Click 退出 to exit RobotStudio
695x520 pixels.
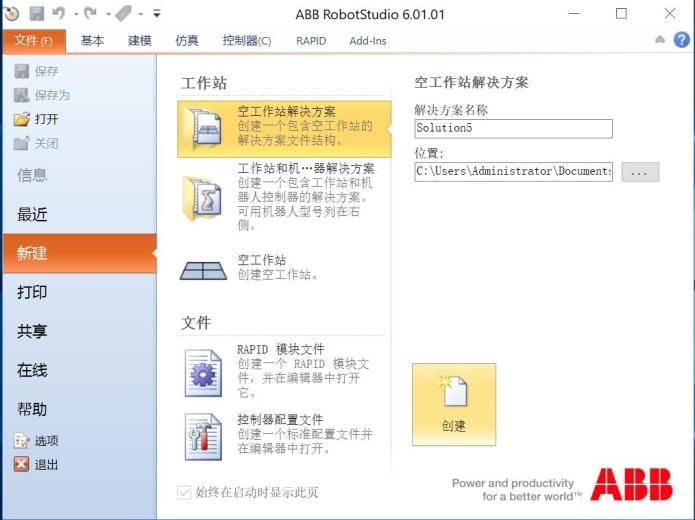(36, 465)
